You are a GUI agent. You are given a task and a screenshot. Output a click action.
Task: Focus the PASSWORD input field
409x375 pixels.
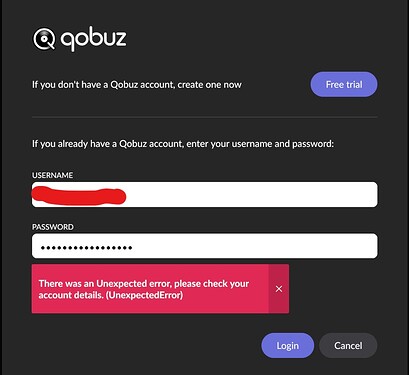coord(205,246)
